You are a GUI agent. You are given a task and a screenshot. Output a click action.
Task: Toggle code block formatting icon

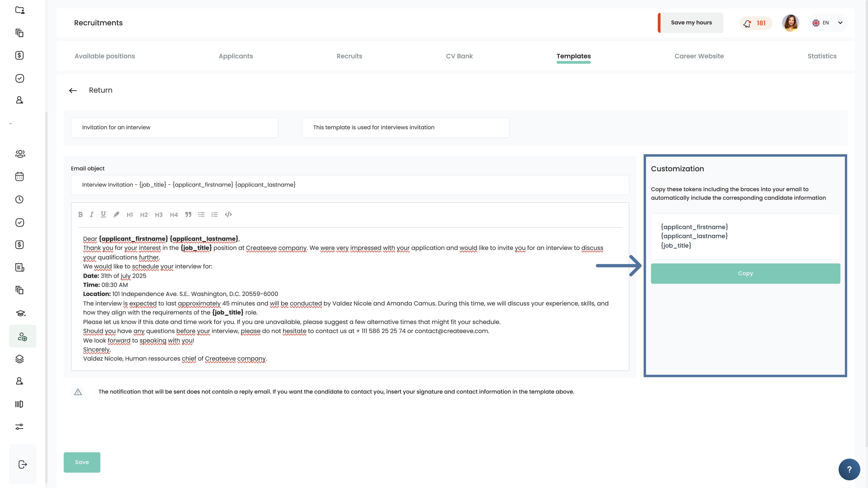tap(229, 215)
